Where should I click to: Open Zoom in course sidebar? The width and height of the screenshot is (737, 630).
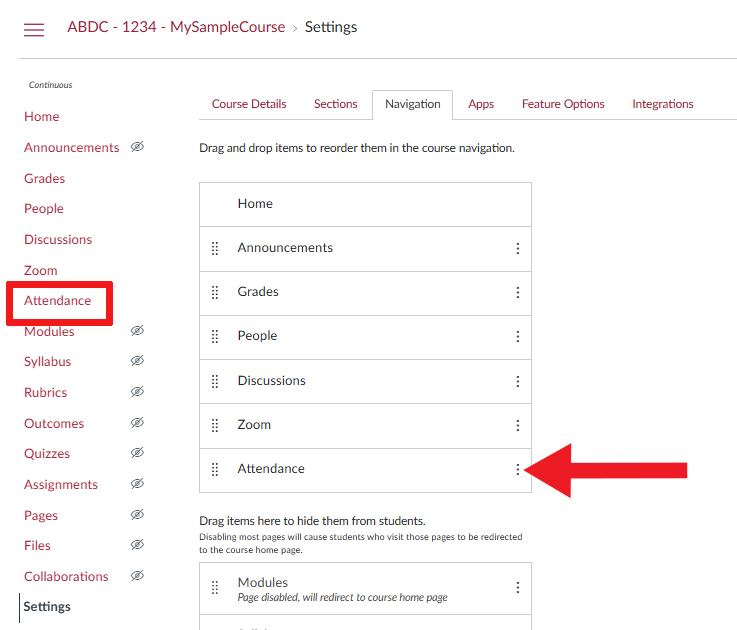(40, 271)
